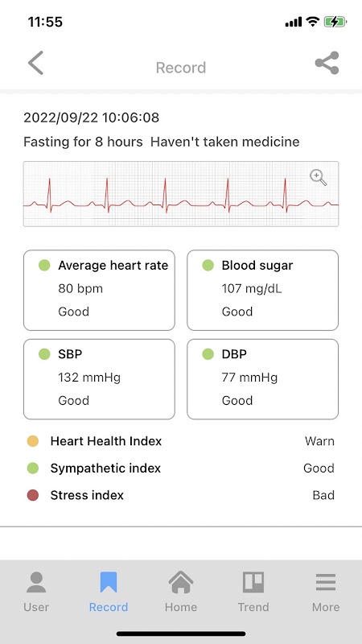Select the Sympathetic index row
The image size is (362, 644).
pos(180,468)
